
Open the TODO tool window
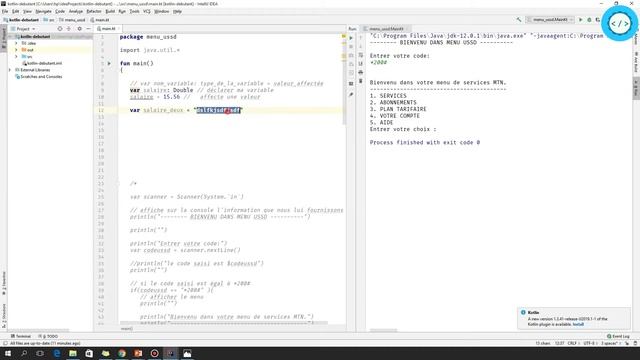(48, 336)
